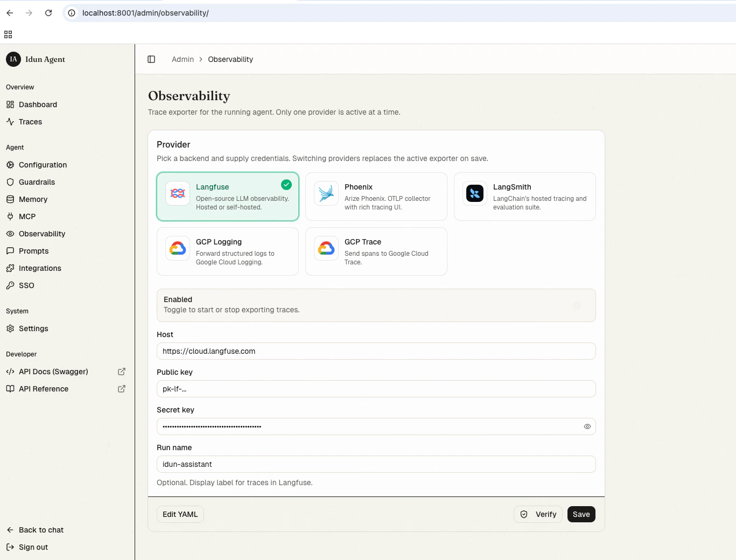Open Prompts via its chat bubble icon
Viewport: 736px width, 560px height.
[x=10, y=251]
